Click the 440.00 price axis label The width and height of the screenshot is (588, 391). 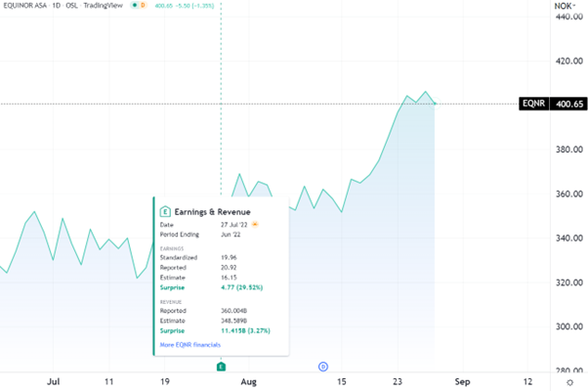tap(569, 17)
